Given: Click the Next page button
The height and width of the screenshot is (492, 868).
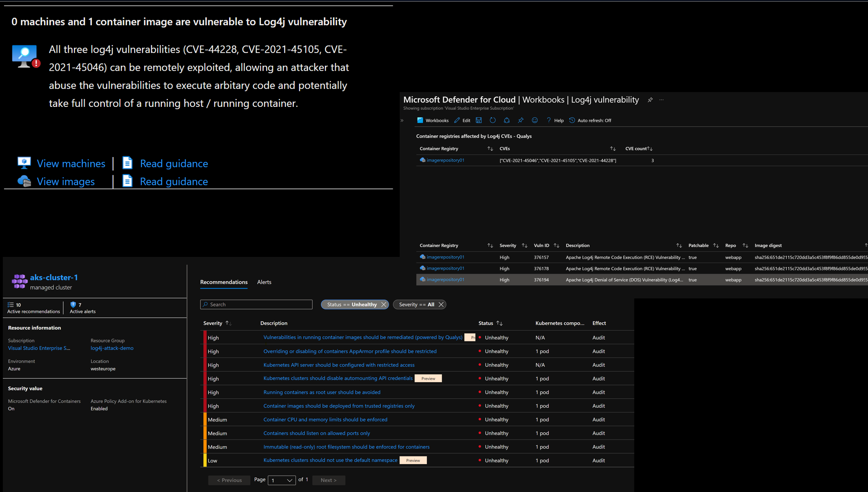Looking at the screenshot, I should pyautogui.click(x=328, y=480).
